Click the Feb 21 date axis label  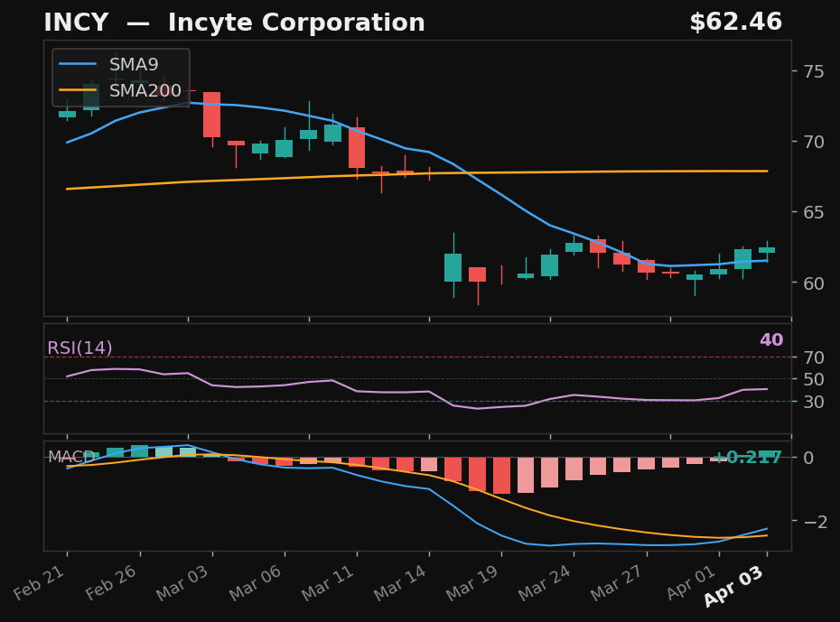coord(40,582)
